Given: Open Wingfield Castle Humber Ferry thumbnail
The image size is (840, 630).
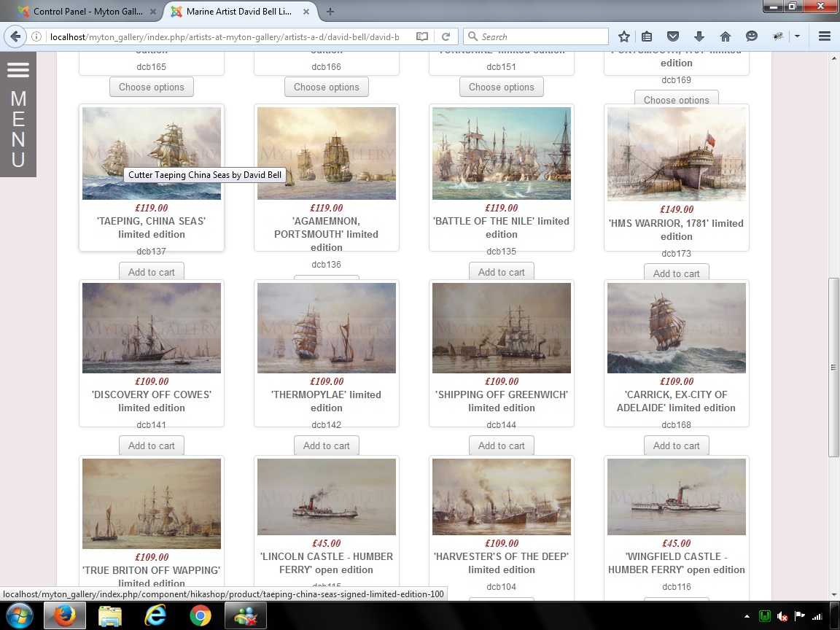Looking at the screenshot, I should click(x=676, y=497).
